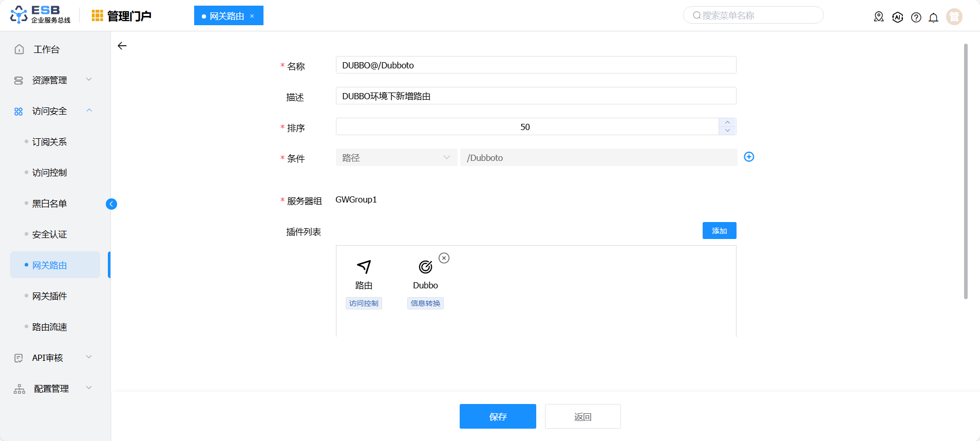Increase the 排序 value with up arrow
The width and height of the screenshot is (980, 441).
727,122
